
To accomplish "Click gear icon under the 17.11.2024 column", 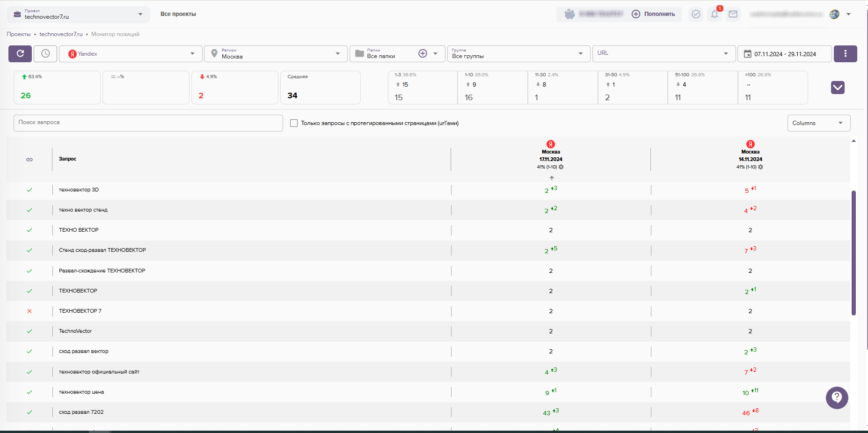I will pos(561,167).
